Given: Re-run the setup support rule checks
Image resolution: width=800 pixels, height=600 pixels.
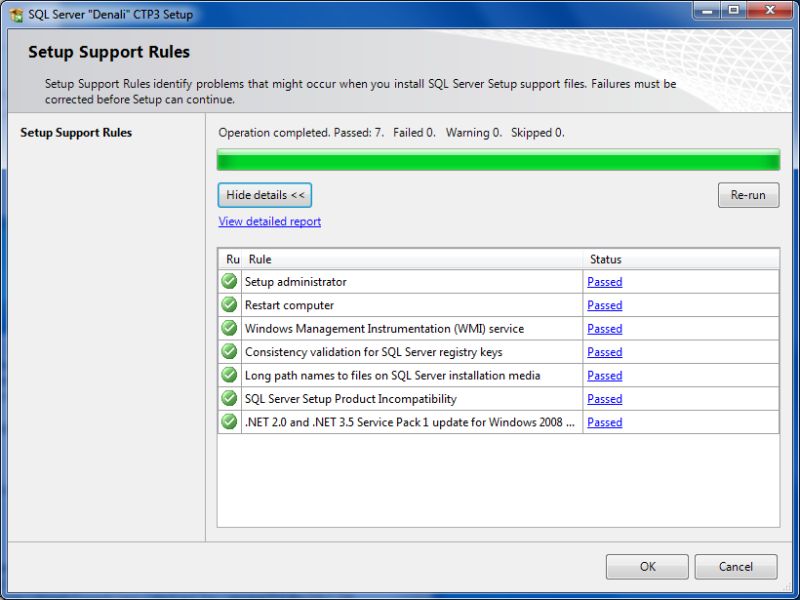Looking at the screenshot, I should tap(748, 195).
